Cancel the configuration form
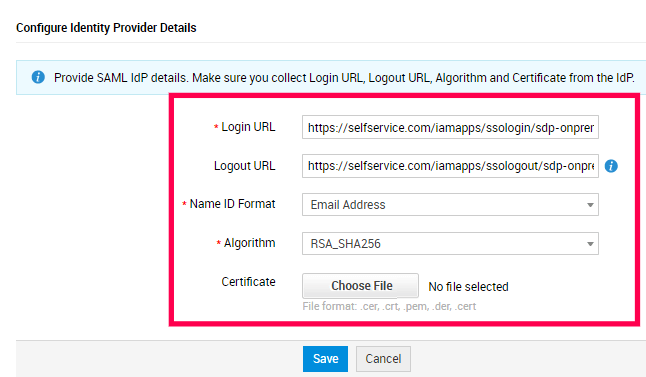Image resolution: width=646 pixels, height=377 pixels. 383,359
